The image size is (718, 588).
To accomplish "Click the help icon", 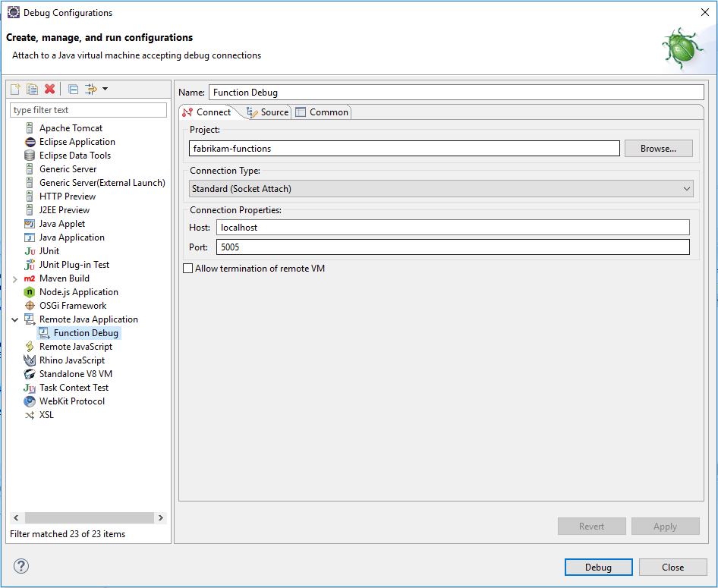I will point(21,566).
